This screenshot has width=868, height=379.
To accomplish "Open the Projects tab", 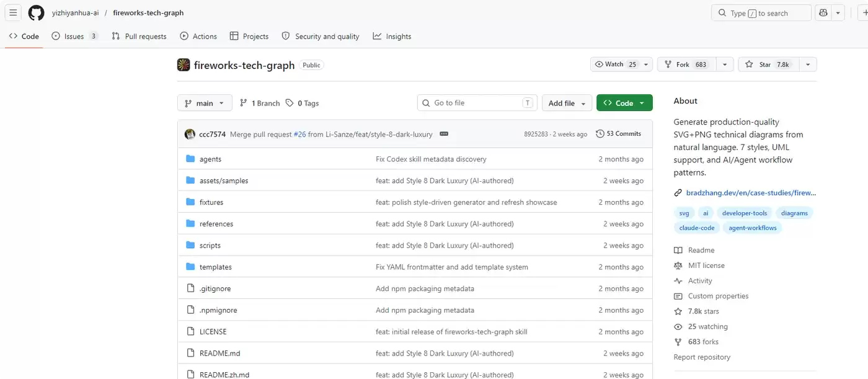I will click(249, 36).
